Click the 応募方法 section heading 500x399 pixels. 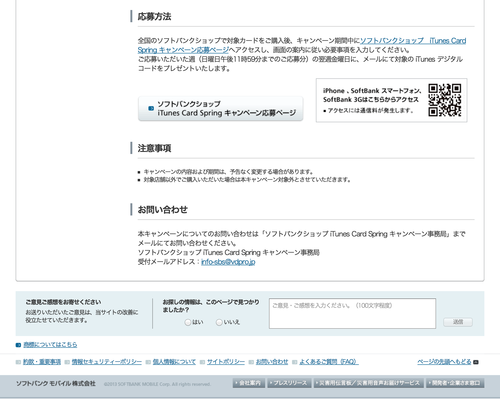154,16
